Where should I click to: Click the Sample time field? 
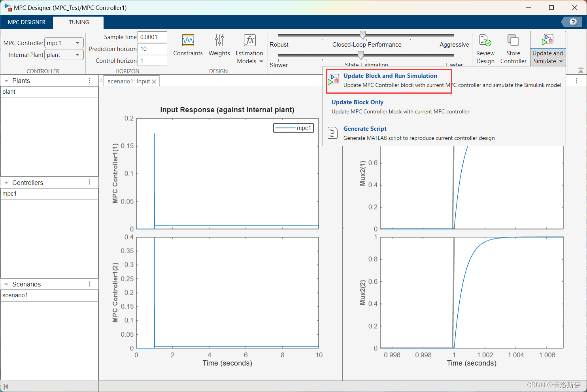pyautogui.click(x=152, y=37)
